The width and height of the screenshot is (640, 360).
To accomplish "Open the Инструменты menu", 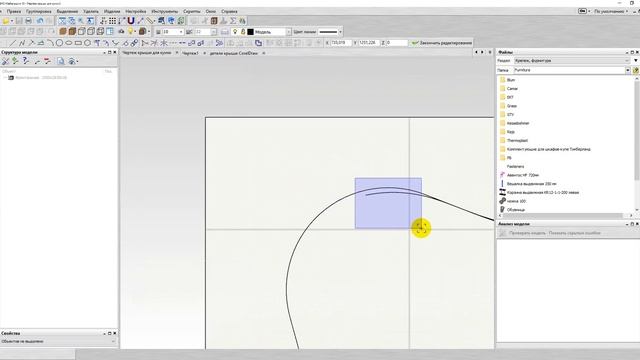I will 164,11.
